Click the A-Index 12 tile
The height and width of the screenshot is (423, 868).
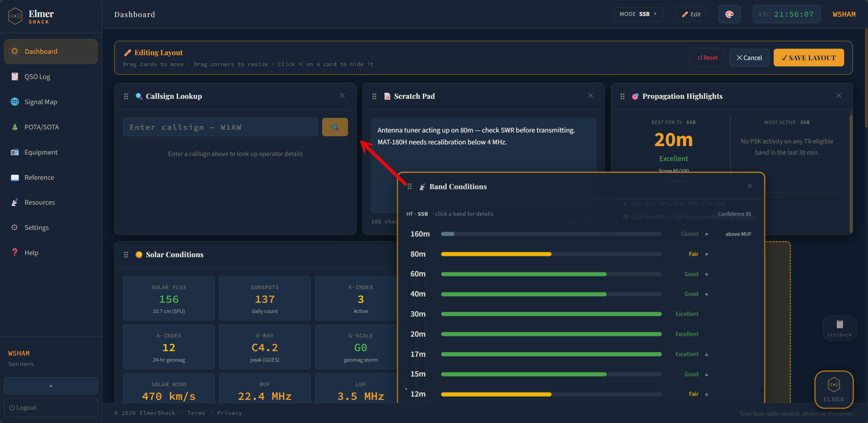(169, 347)
